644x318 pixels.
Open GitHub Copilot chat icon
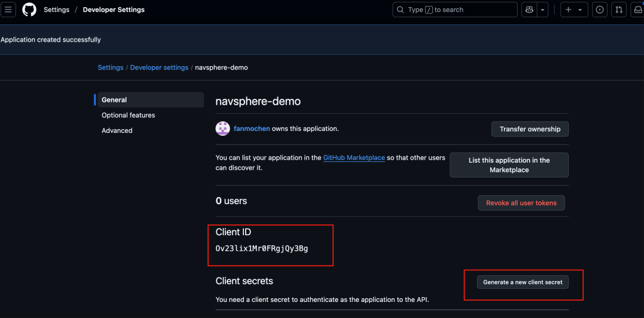click(529, 10)
